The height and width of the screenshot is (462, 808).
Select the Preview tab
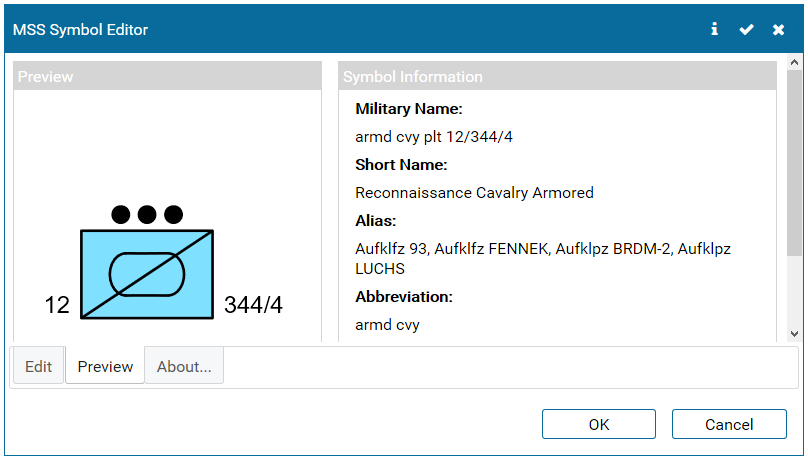[x=105, y=366]
